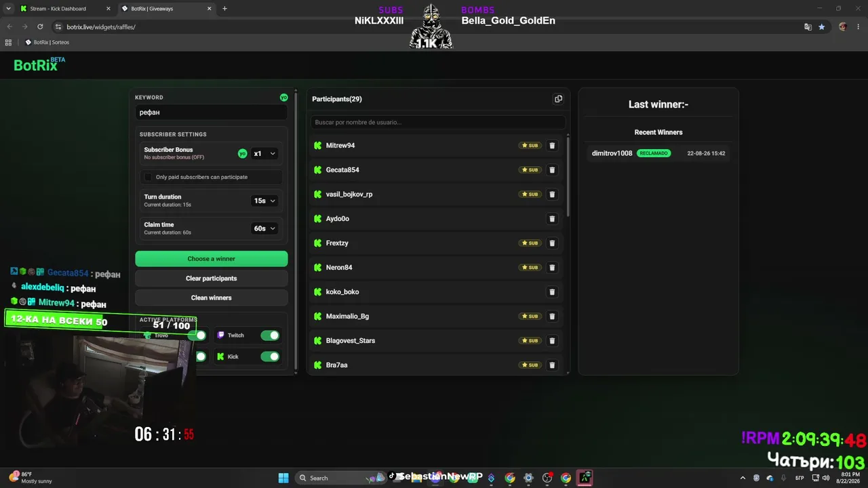Open the Turn duration 15s dropdown
Screen dimensions: 868x488
pyautogui.click(x=264, y=201)
